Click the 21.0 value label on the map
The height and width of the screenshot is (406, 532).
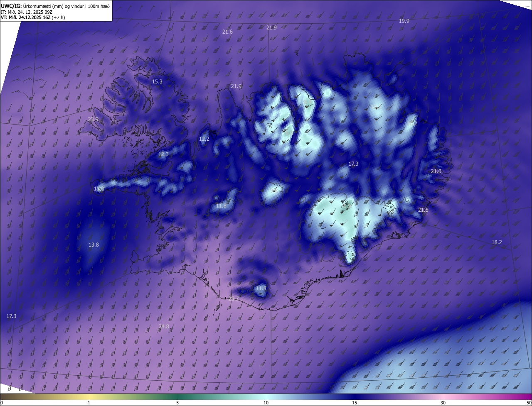[x=436, y=171]
